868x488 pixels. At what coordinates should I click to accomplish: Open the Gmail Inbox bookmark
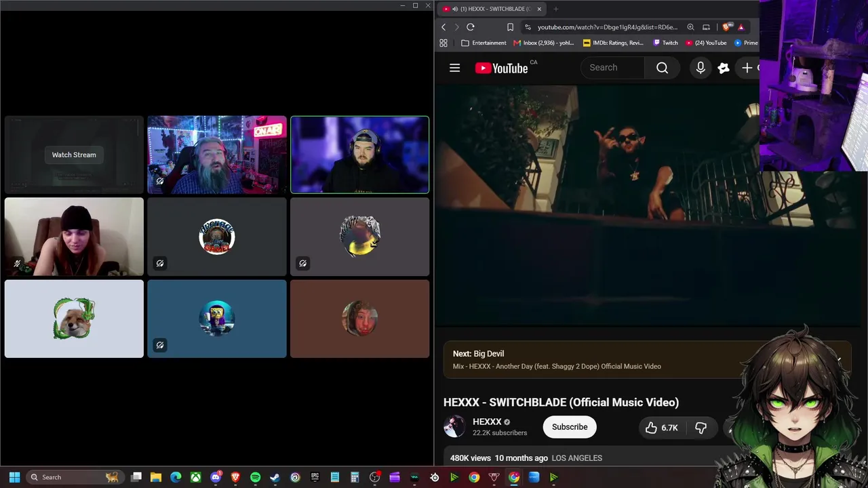point(544,43)
